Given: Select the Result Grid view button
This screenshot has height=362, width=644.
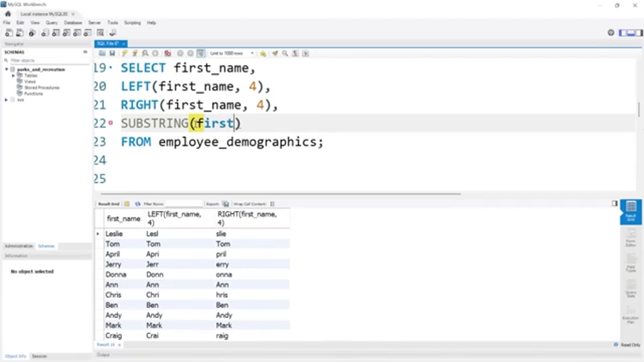Looking at the screenshot, I should 631,211.
